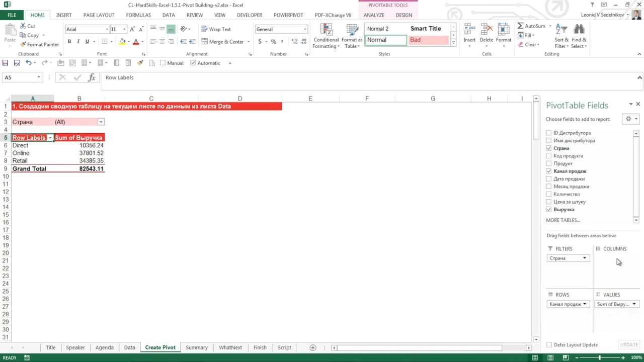Screen dimensions: 644x362
Task: Untick the Выручка field
Action: click(549, 209)
